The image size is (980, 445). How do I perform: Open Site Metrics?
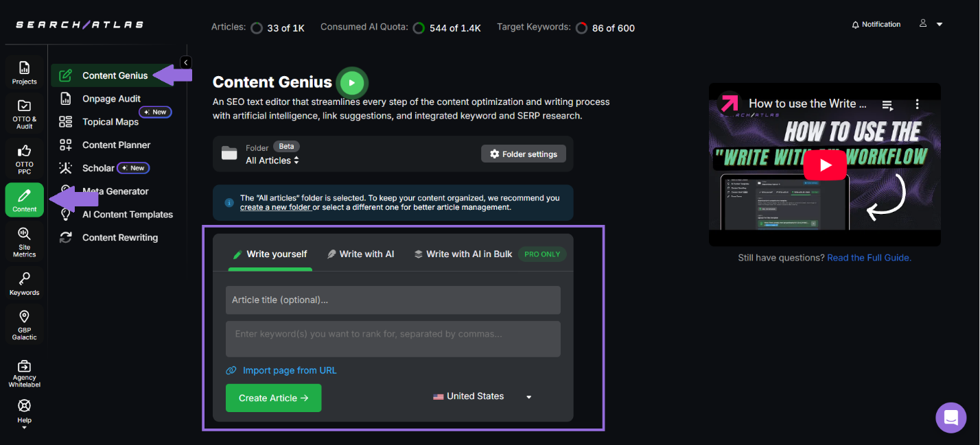[24, 241]
